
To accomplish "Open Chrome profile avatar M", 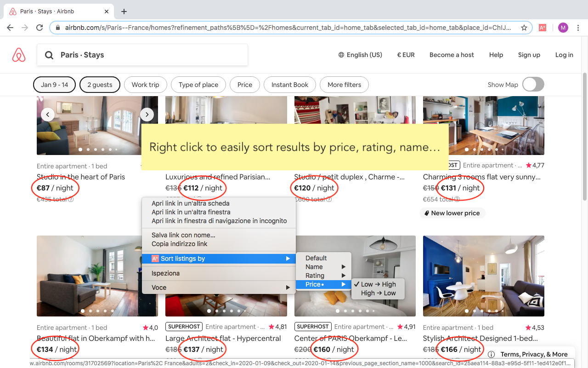I will coord(563,28).
